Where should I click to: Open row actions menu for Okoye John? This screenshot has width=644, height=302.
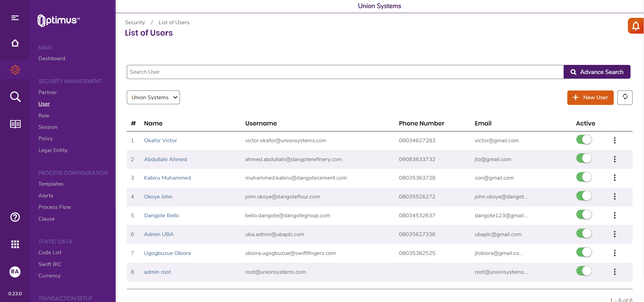[614, 197]
